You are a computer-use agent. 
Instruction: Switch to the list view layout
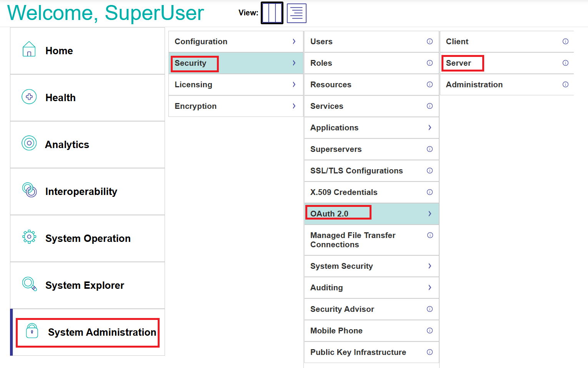click(296, 13)
